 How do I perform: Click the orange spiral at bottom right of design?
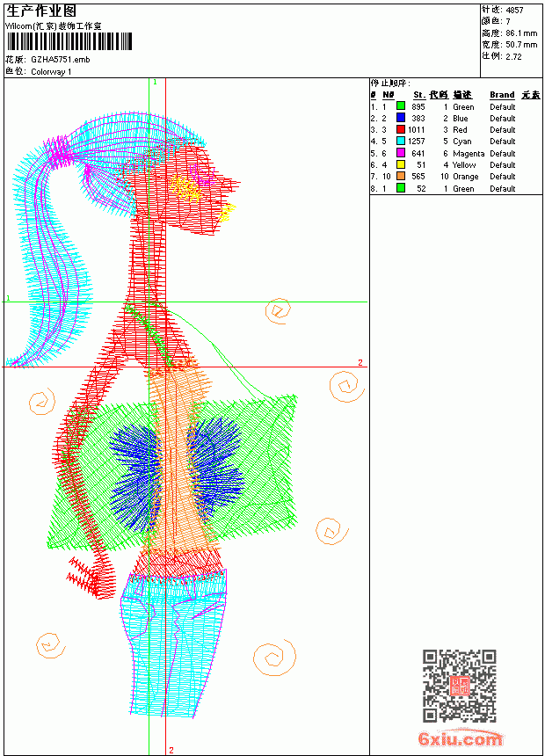274,658
